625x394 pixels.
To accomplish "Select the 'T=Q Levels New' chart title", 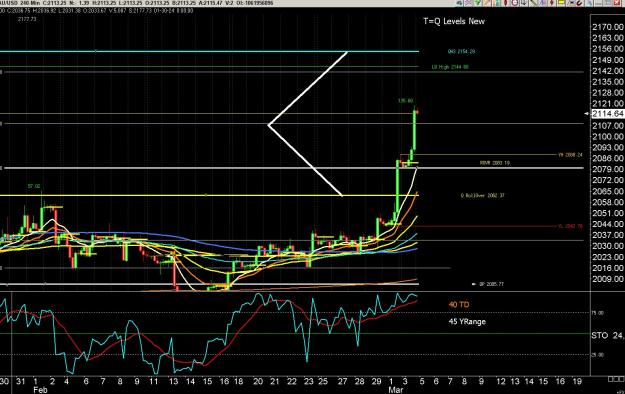I will coord(454,21).
